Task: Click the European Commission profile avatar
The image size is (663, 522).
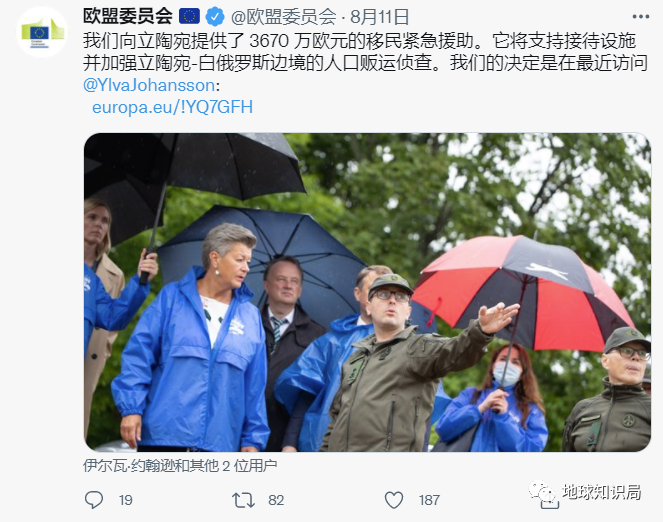Action: click(41, 32)
